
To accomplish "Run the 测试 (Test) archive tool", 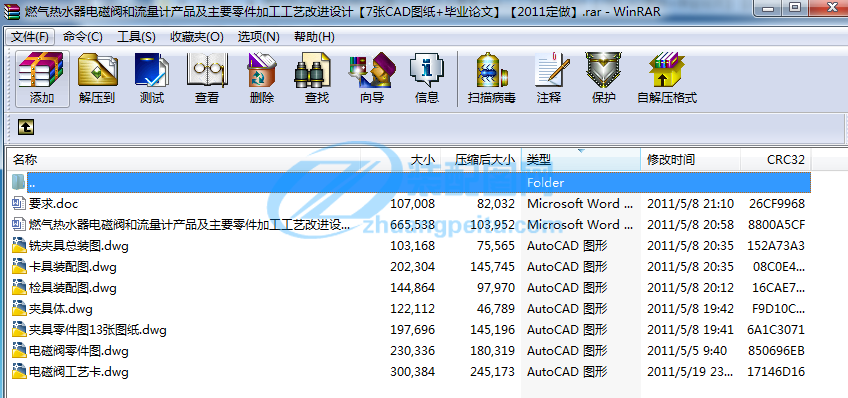I will (152, 78).
